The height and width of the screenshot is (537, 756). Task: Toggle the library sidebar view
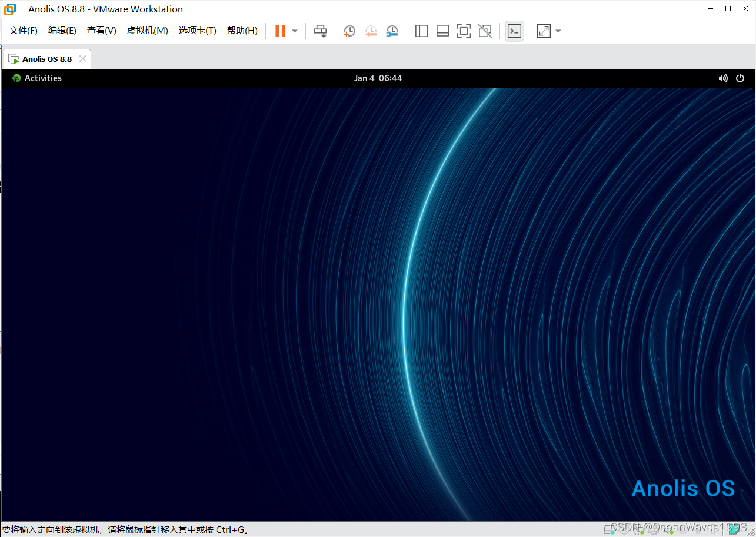[x=421, y=31]
